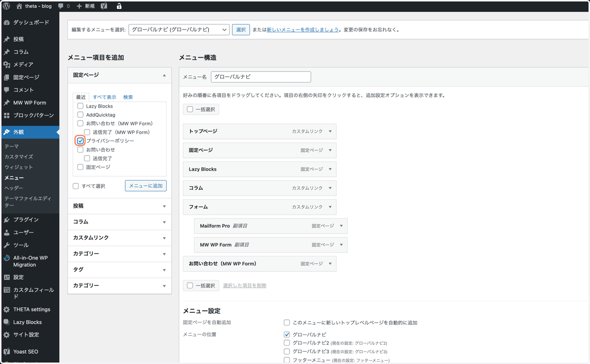Image resolution: width=590 pixels, height=364 pixels.
Task: Click the 設定 settings icon
Action: 6,277
